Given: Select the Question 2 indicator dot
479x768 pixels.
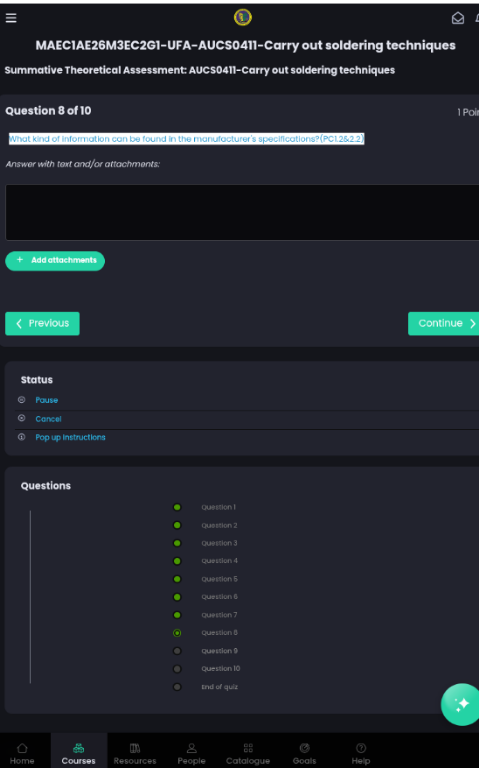Looking at the screenshot, I should pyautogui.click(x=177, y=525).
